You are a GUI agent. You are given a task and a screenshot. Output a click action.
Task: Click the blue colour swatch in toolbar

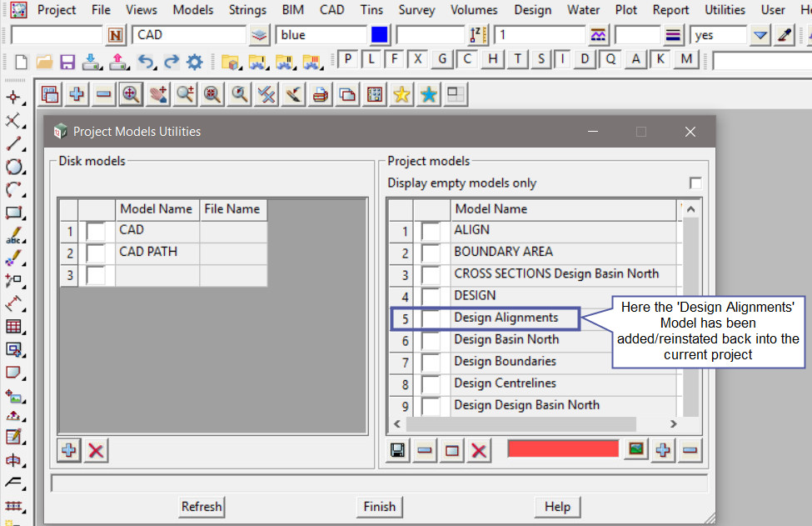[380, 35]
